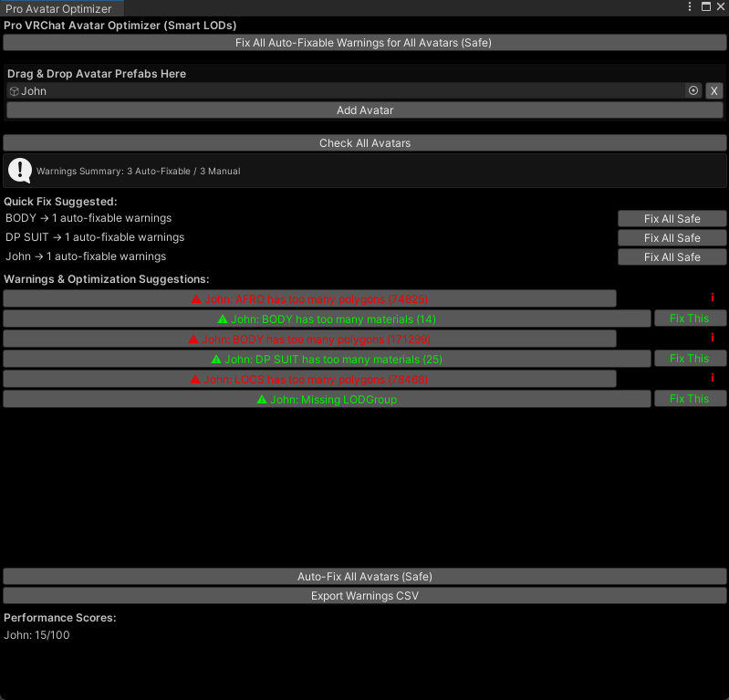This screenshot has width=729, height=700.
Task: Select the DP SUIT too many materials (25) warning
Action: (327, 359)
